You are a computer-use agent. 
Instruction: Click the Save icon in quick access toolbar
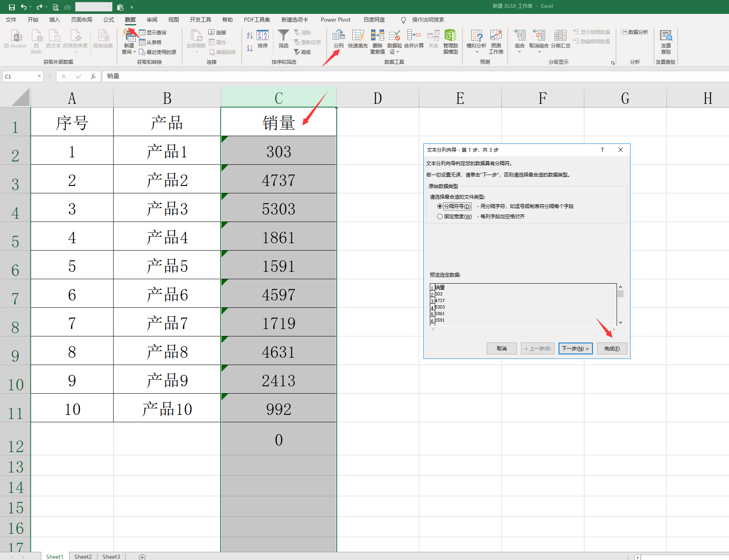point(11,7)
